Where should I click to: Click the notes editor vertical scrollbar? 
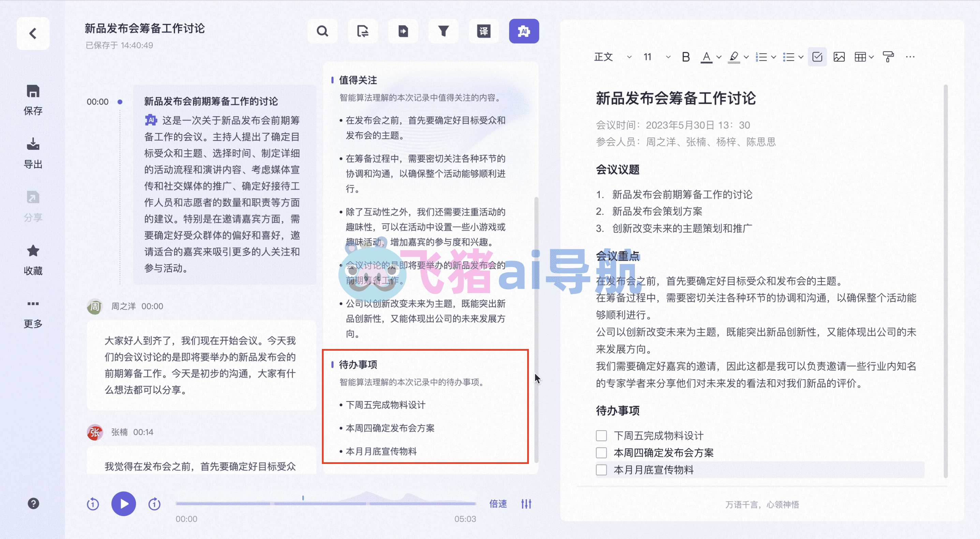click(946, 281)
